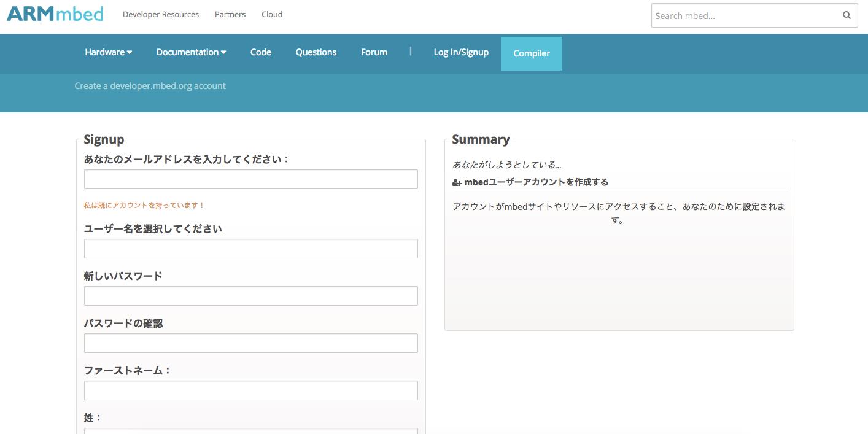Click 'Create a developer.mbed.org account' text
This screenshot has height=434, width=868.
point(150,86)
